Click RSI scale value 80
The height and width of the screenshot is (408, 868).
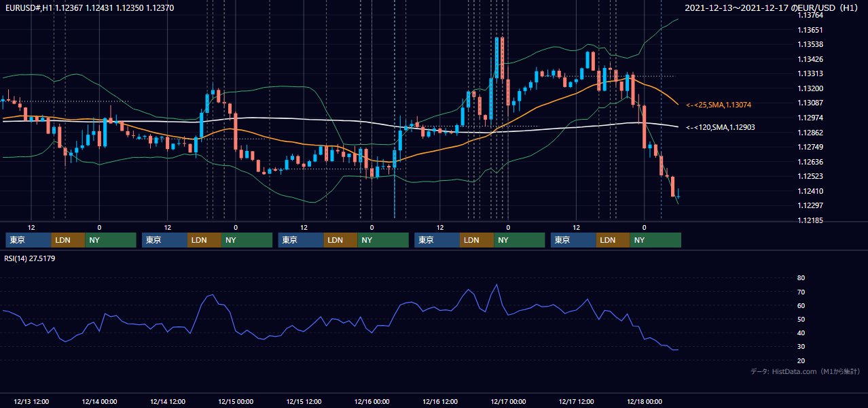pos(801,278)
